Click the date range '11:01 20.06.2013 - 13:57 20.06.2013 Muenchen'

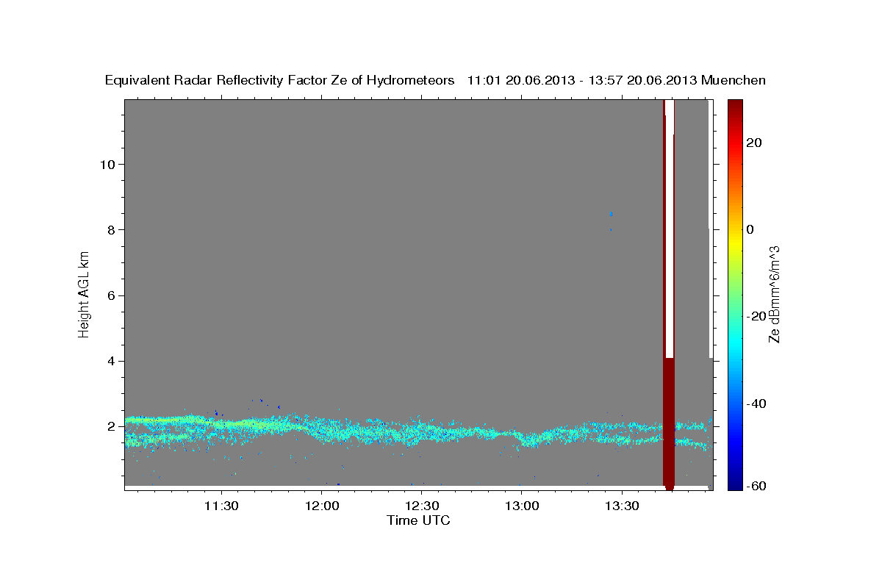click(617, 81)
